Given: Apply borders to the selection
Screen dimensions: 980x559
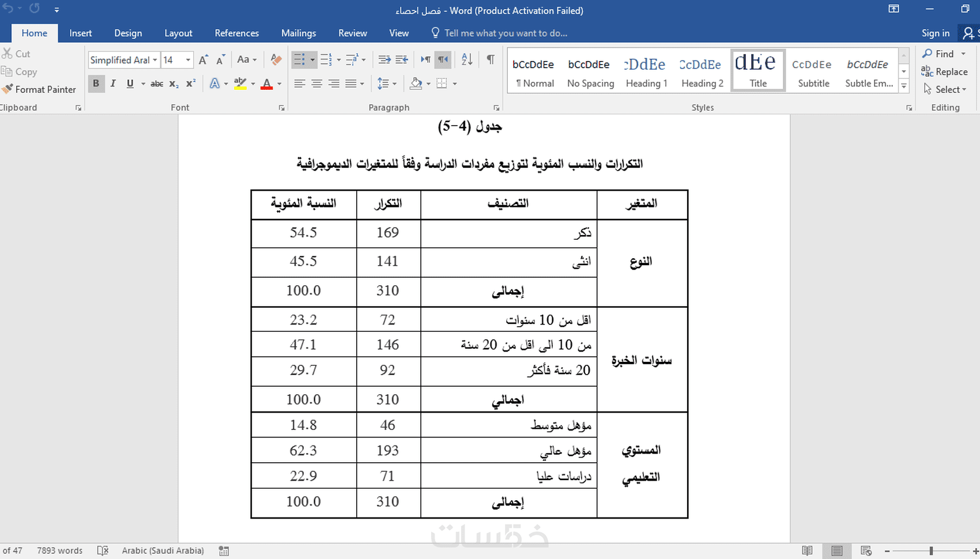Looking at the screenshot, I should 442,84.
